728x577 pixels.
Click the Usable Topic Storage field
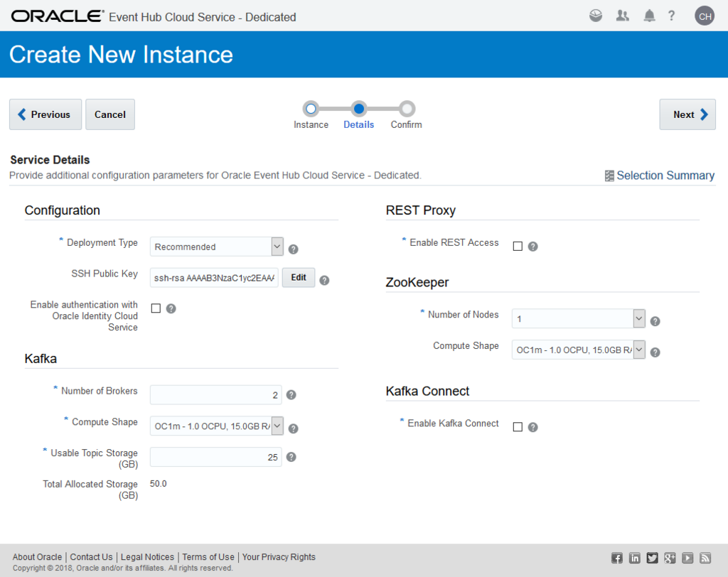pos(216,457)
